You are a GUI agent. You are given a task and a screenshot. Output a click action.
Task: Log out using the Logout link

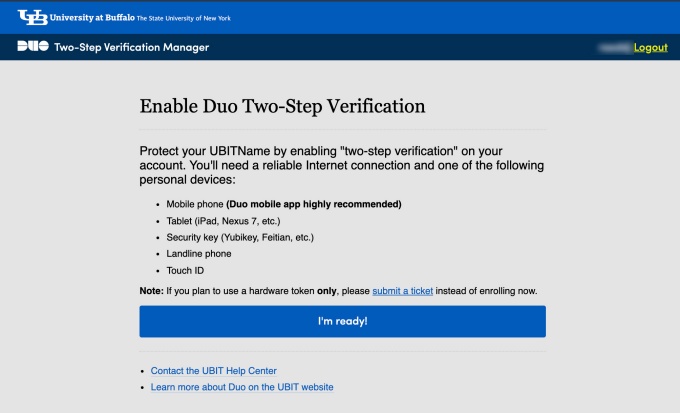[650, 47]
